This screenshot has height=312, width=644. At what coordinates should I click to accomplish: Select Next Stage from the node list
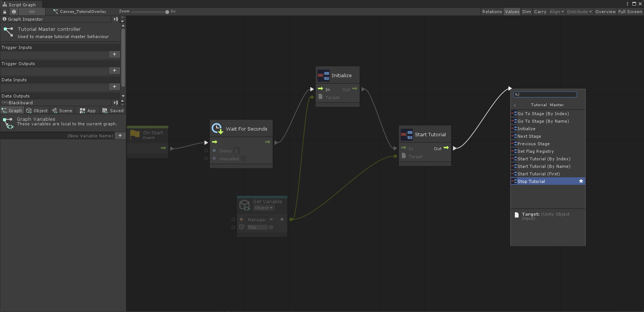point(529,136)
